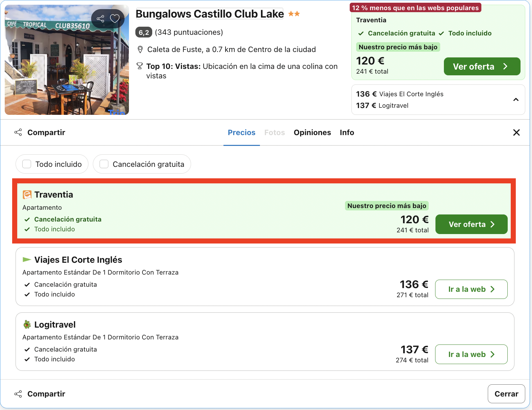532x410 pixels.
Task: Close the detail panel with X icon
Action: coord(516,132)
